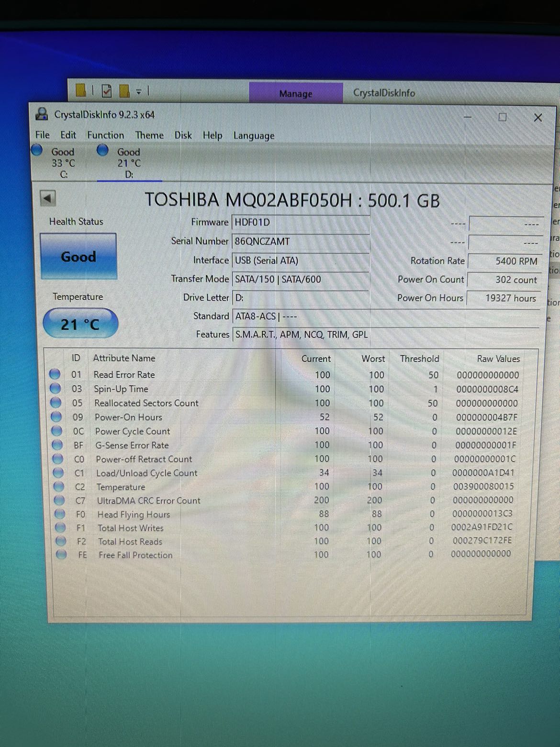Image resolution: width=560 pixels, height=747 pixels.
Task: Click the status circle for Head Flying Hours
Action: [x=60, y=514]
